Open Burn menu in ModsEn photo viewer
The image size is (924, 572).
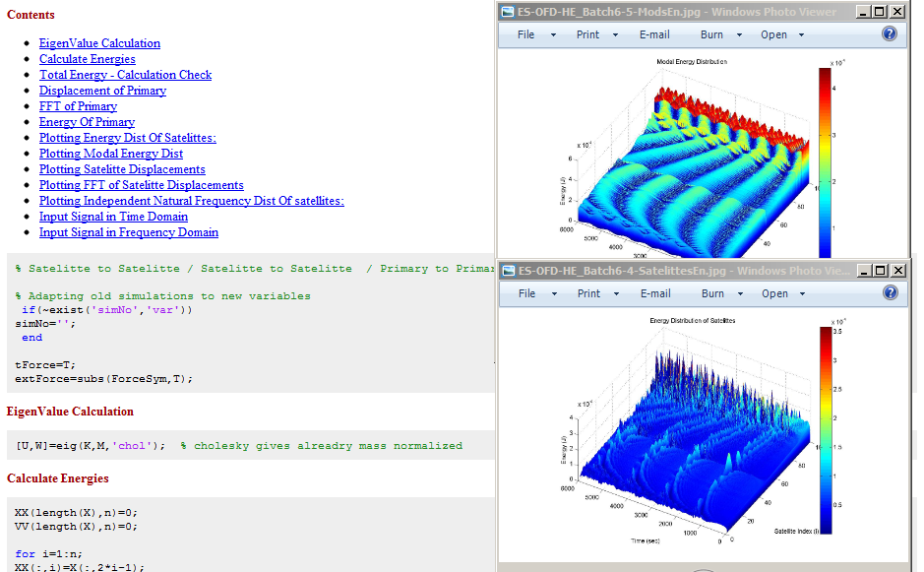coord(711,34)
